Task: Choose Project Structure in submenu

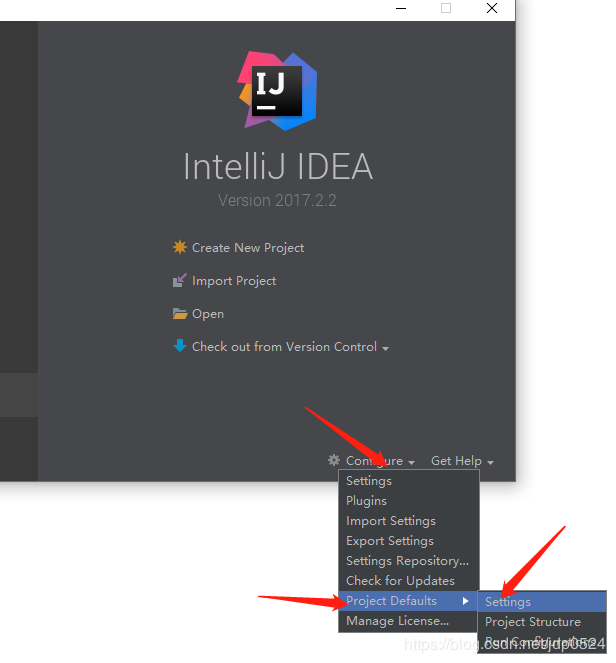Action: 542,622
